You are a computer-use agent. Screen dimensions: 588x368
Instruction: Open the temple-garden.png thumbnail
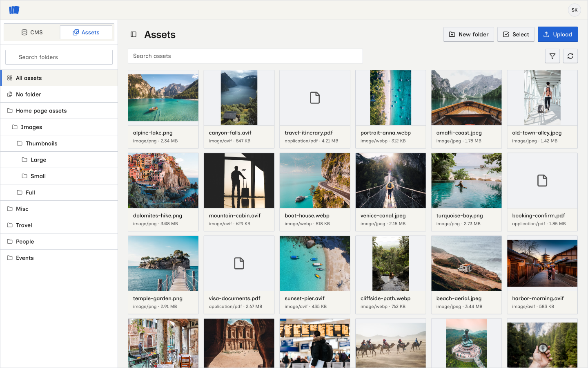click(x=163, y=263)
